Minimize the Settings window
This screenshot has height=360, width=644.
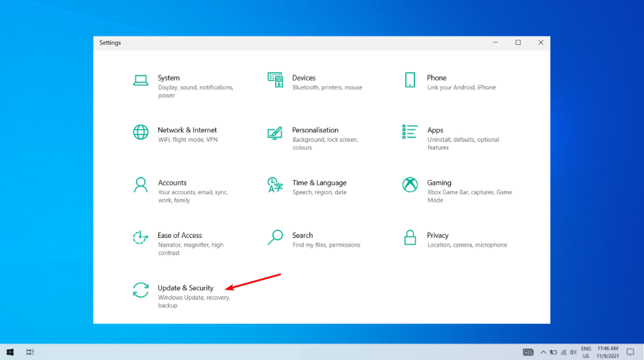[495, 43]
